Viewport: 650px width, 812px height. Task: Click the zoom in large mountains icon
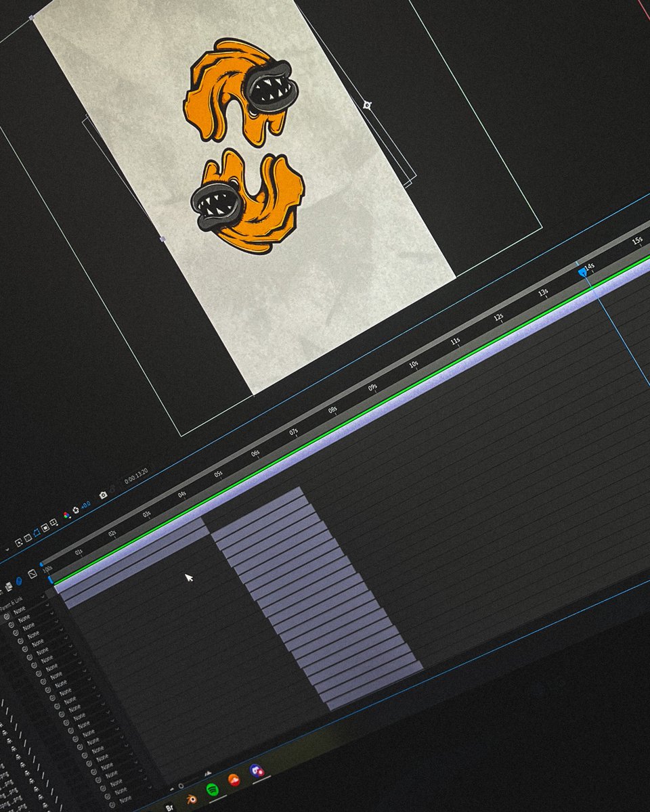208,773
